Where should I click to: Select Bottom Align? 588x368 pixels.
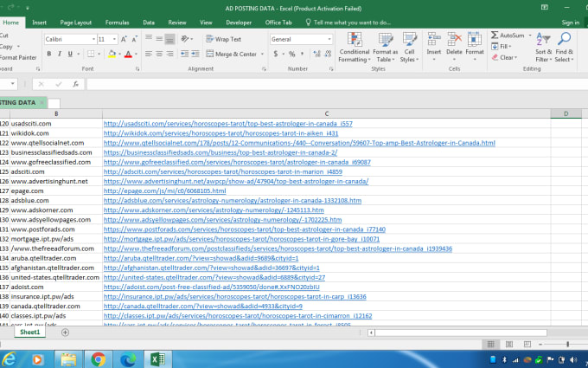(x=169, y=39)
